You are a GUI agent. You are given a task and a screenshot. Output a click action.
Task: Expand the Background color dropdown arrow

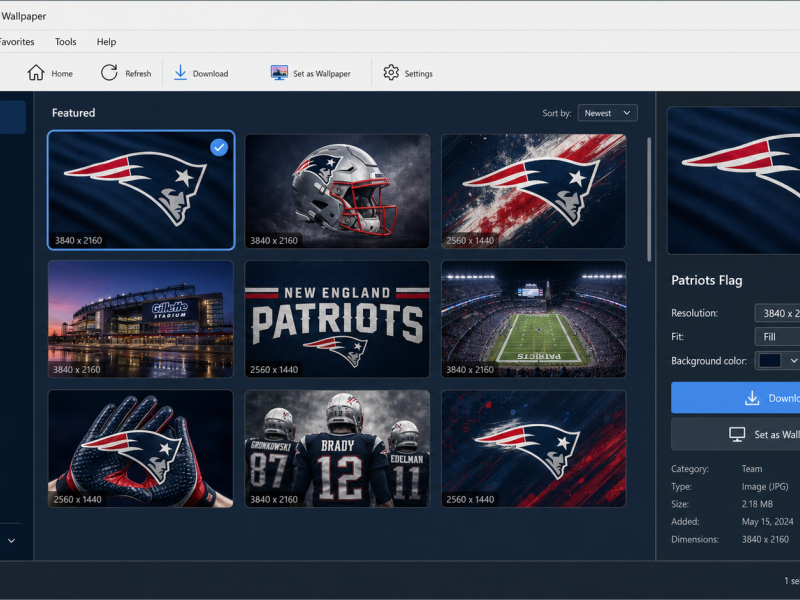(x=794, y=361)
